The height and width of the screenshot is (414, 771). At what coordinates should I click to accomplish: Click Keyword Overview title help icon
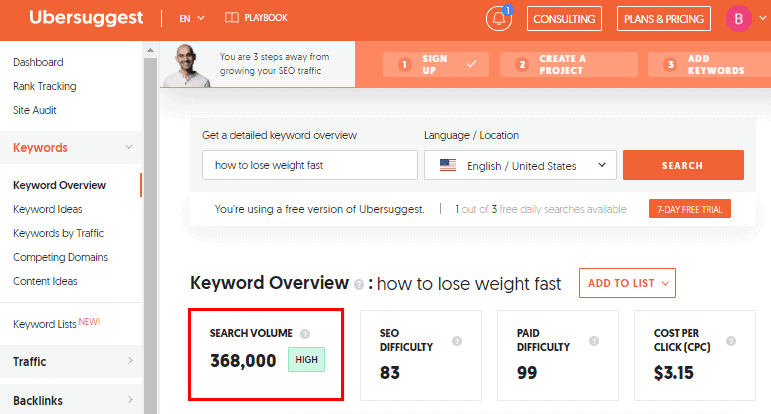pyautogui.click(x=359, y=285)
